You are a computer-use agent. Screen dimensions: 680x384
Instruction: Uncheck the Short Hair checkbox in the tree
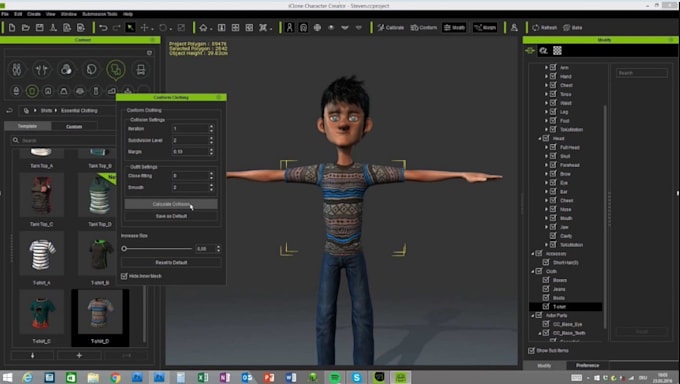tap(546, 262)
